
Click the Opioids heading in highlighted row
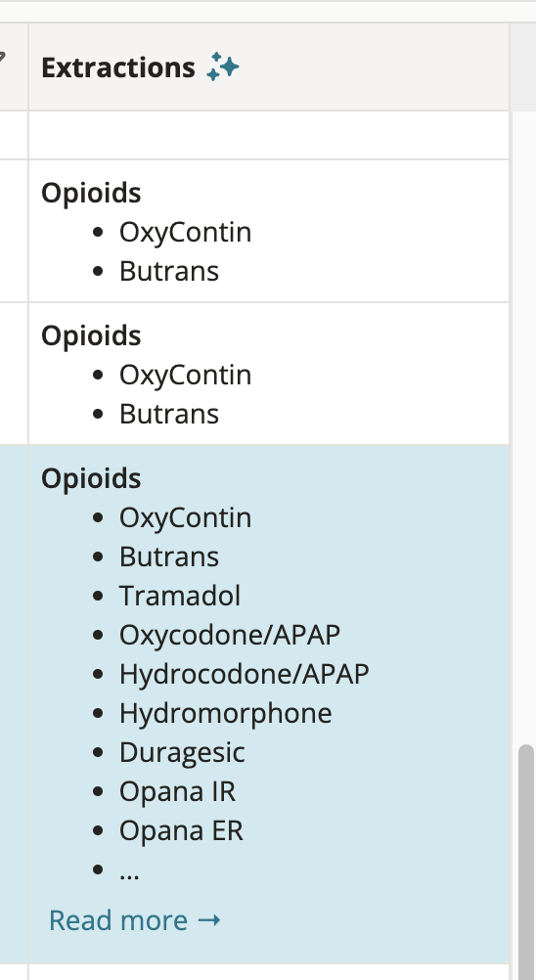91,478
